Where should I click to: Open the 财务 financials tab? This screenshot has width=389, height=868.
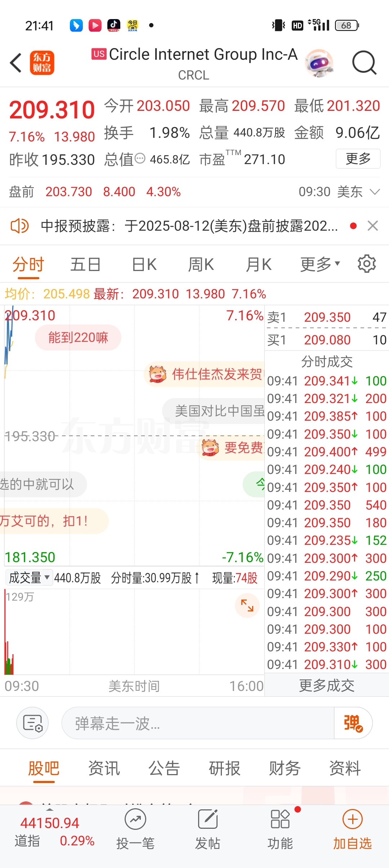click(285, 768)
